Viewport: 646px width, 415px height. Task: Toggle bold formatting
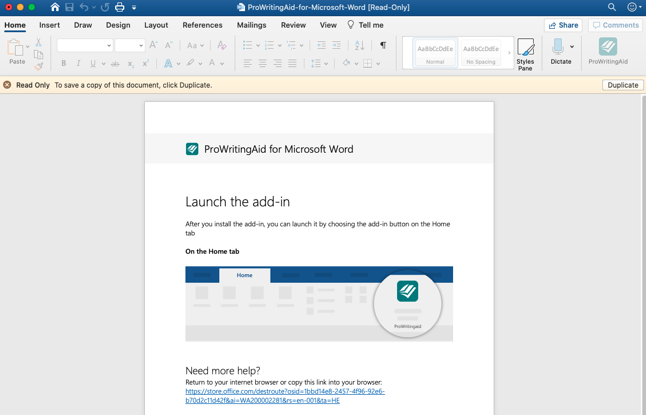pyautogui.click(x=63, y=63)
